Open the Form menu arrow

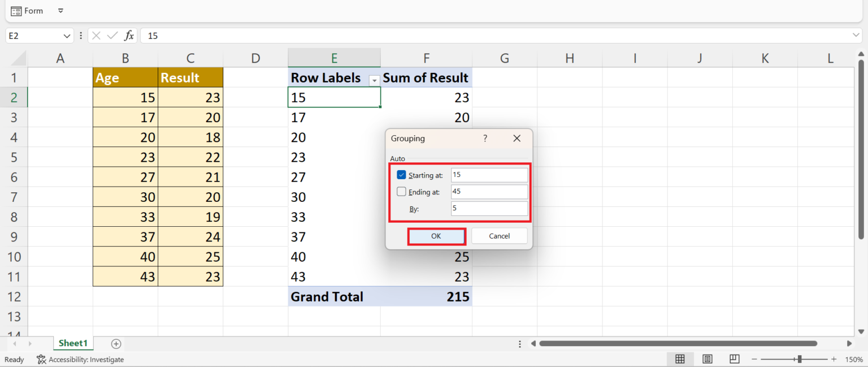coord(60,10)
